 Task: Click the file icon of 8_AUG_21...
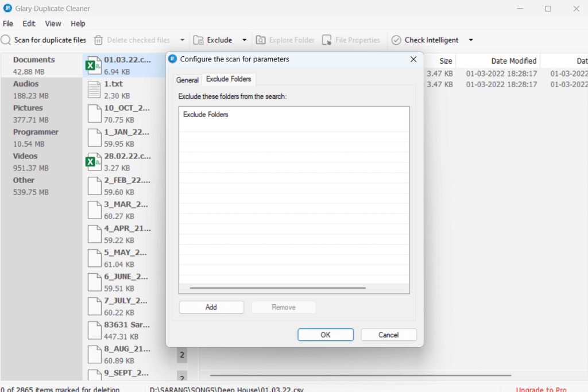pyautogui.click(x=94, y=355)
